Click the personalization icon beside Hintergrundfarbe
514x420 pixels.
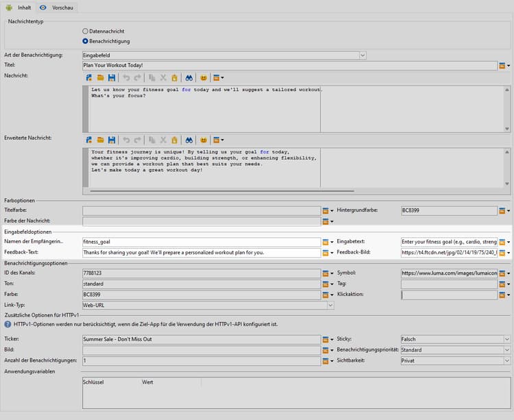[x=502, y=211]
